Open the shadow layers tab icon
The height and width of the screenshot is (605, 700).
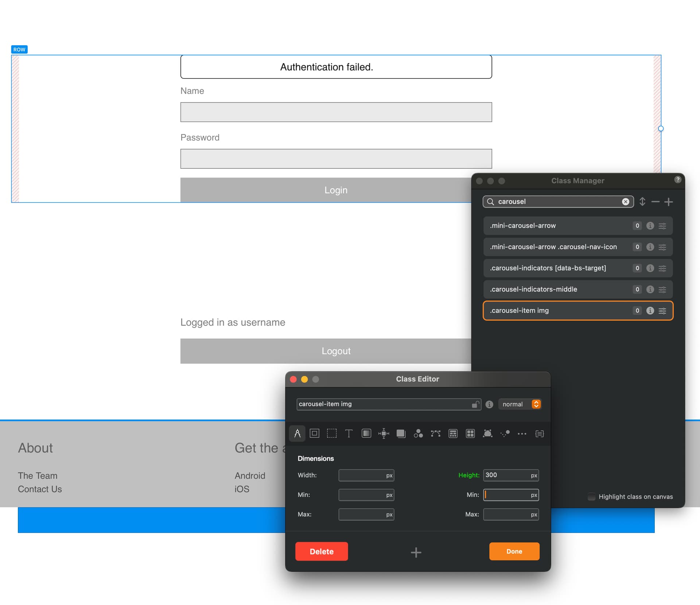coord(401,433)
